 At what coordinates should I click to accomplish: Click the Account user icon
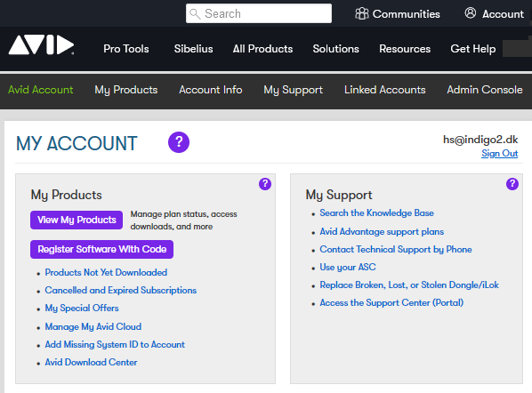click(x=471, y=13)
